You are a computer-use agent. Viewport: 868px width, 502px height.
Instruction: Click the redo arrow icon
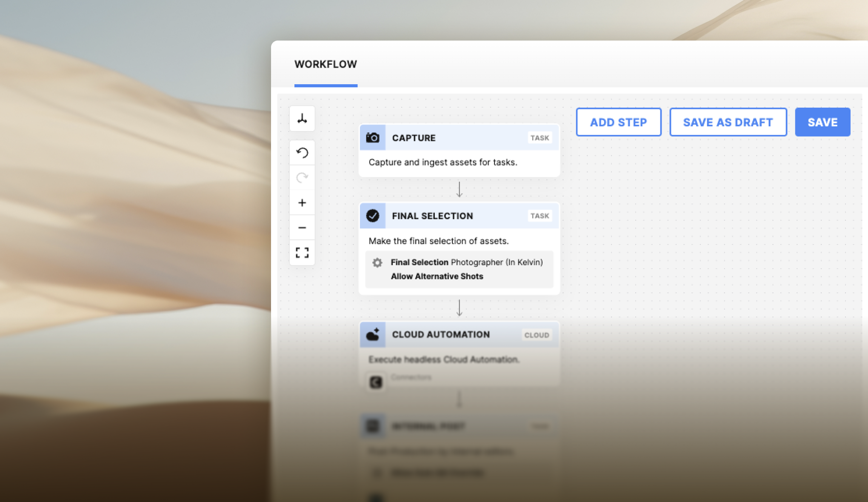(x=302, y=177)
